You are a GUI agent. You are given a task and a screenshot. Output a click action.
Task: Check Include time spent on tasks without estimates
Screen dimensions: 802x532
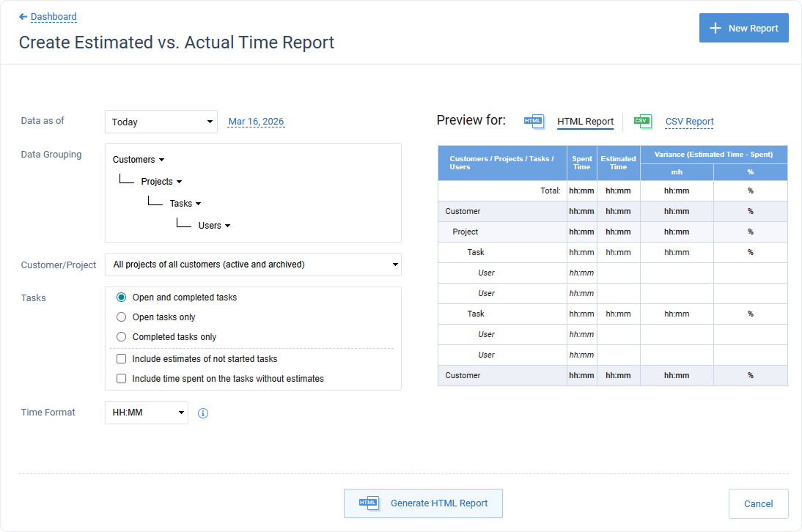point(121,378)
